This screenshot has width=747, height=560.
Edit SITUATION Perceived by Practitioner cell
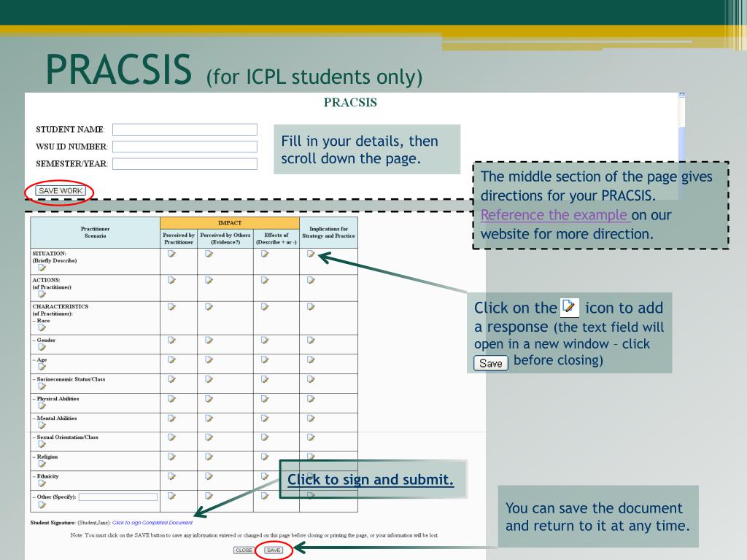click(x=172, y=254)
